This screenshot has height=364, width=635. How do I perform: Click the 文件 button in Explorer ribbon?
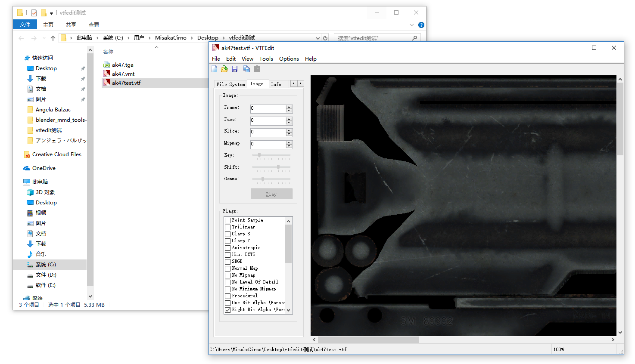25,25
